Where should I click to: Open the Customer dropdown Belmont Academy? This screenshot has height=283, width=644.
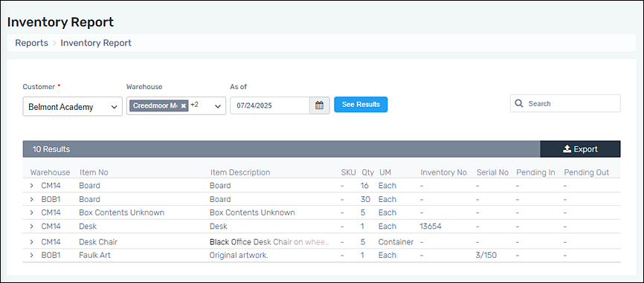[x=72, y=107]
